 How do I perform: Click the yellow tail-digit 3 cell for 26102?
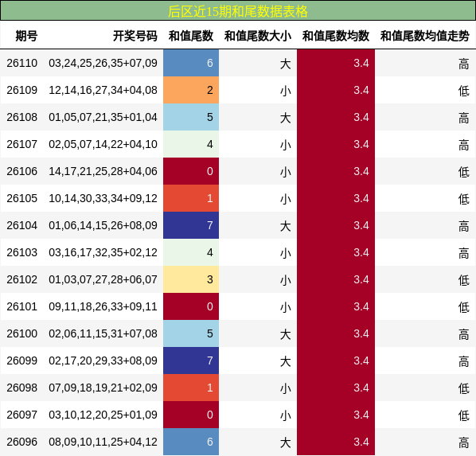coord(191,279)
